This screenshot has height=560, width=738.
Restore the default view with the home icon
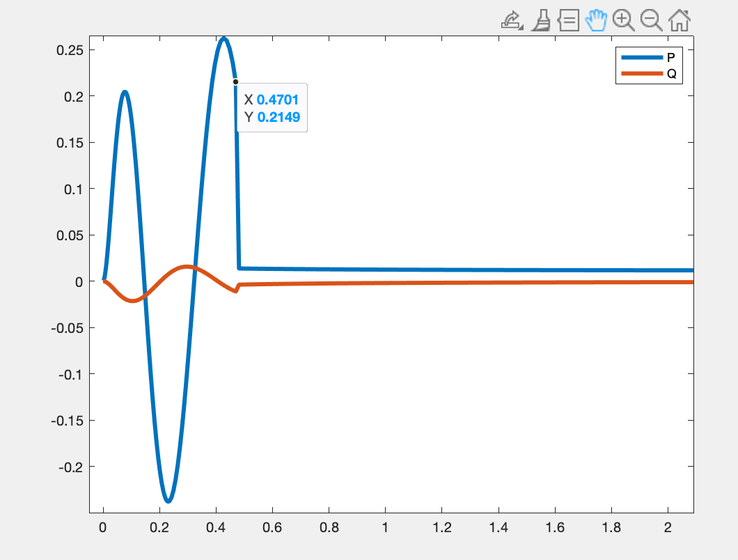point(677,20)
